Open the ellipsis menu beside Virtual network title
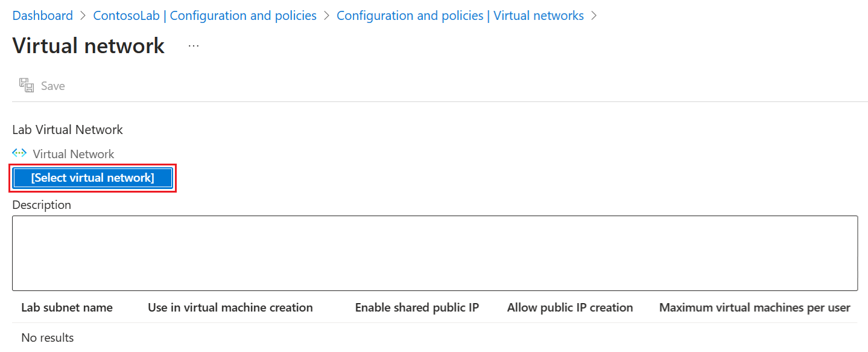 pyautogui.click(x=193, y=45)
